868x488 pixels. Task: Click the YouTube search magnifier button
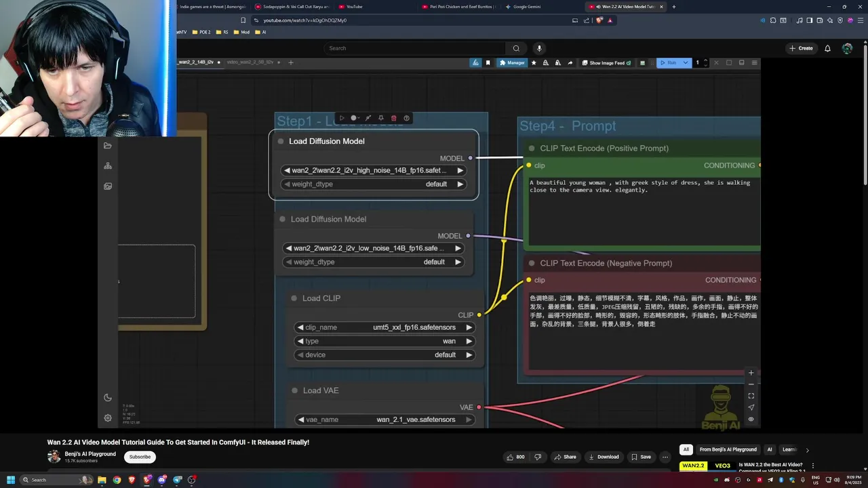pyautogui.click(x=516, y=48)
